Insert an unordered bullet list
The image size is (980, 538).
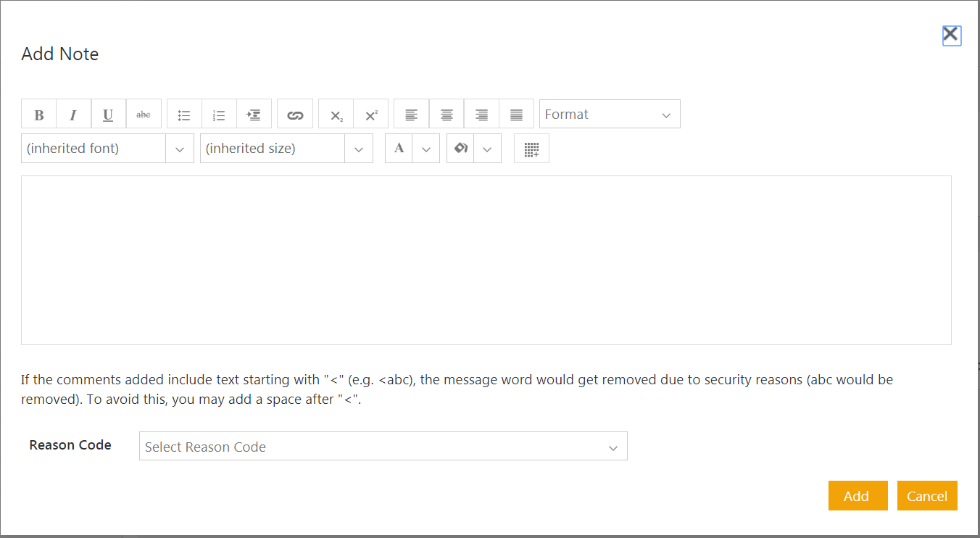pyautogui.click(x=184, y=115)
